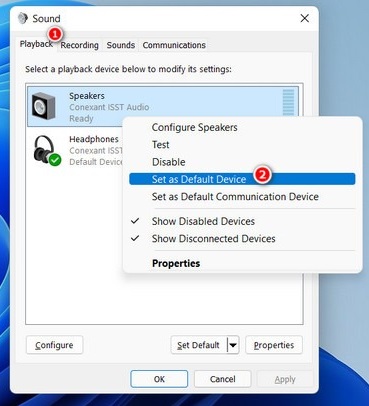369x406 pixels.
Task: Click the Set Default button
Action: [199, 345]
